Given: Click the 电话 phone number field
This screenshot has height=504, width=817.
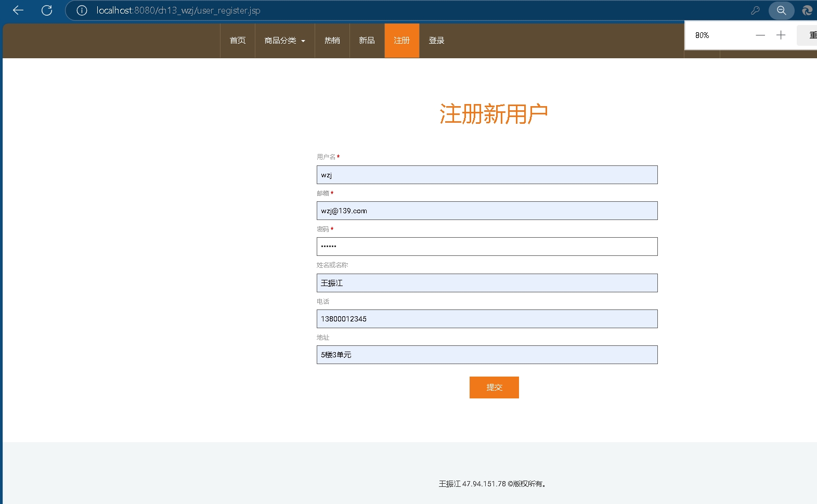Looking at the screenshot, I should click(487, 319).
